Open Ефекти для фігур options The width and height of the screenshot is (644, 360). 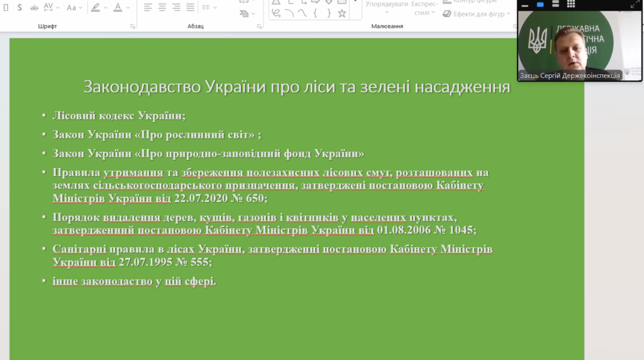pyautogui.click(x=478, y=13)
